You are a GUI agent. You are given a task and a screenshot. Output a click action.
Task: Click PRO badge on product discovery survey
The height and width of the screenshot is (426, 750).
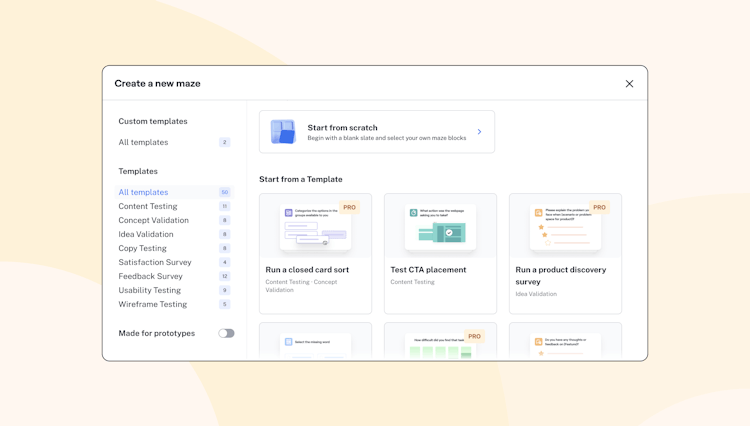coord(599,208)
